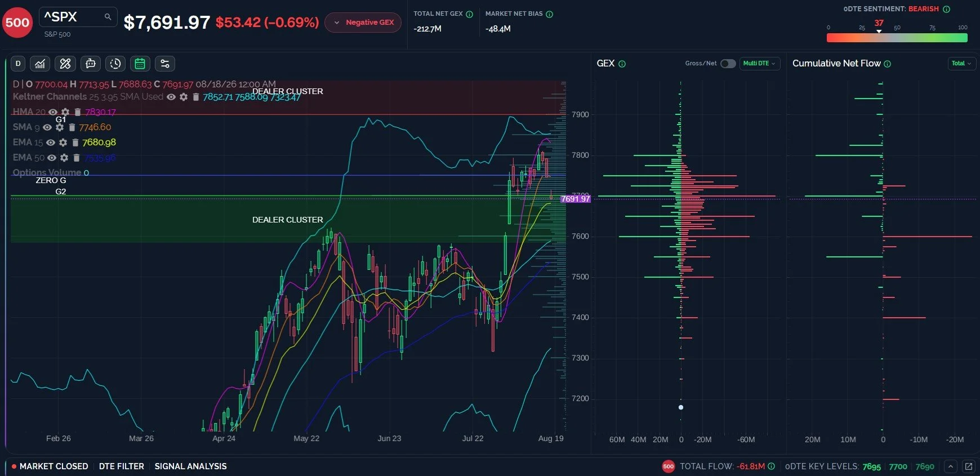Click the 7746.60 SMA 9 value

pos(95,127)
